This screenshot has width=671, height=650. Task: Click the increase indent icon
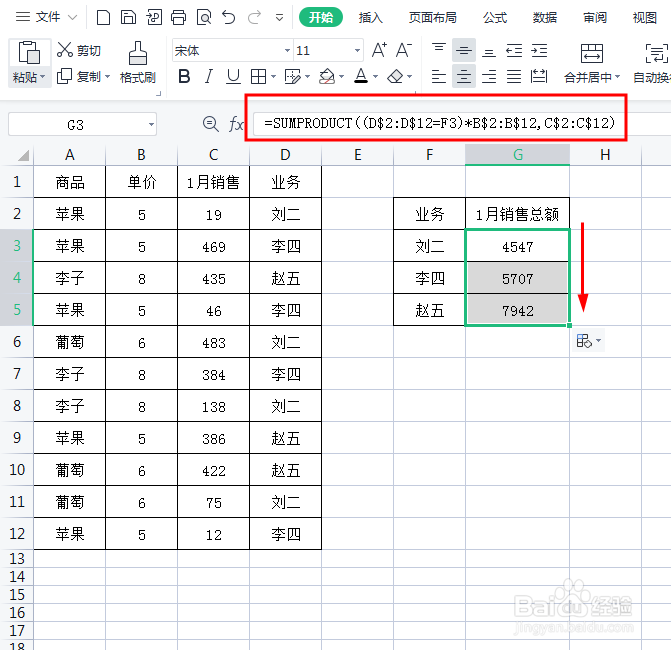click(539, 50)
